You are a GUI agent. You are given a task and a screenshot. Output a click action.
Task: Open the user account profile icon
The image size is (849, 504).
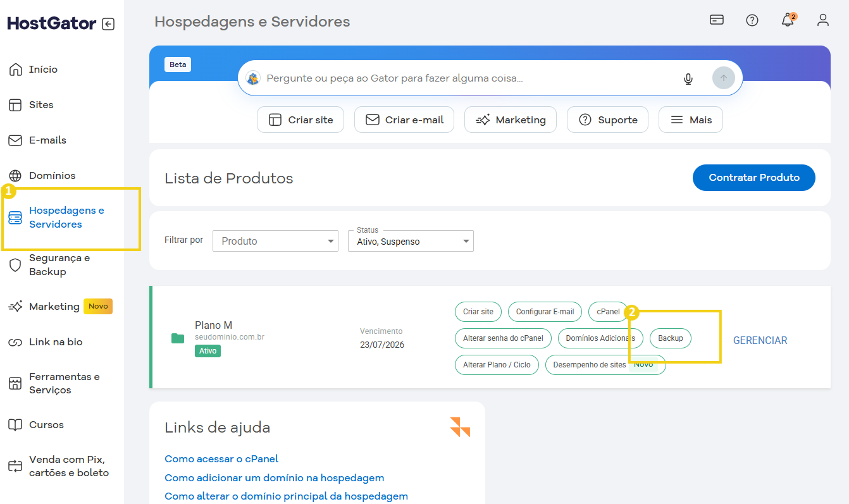(823, 20)
